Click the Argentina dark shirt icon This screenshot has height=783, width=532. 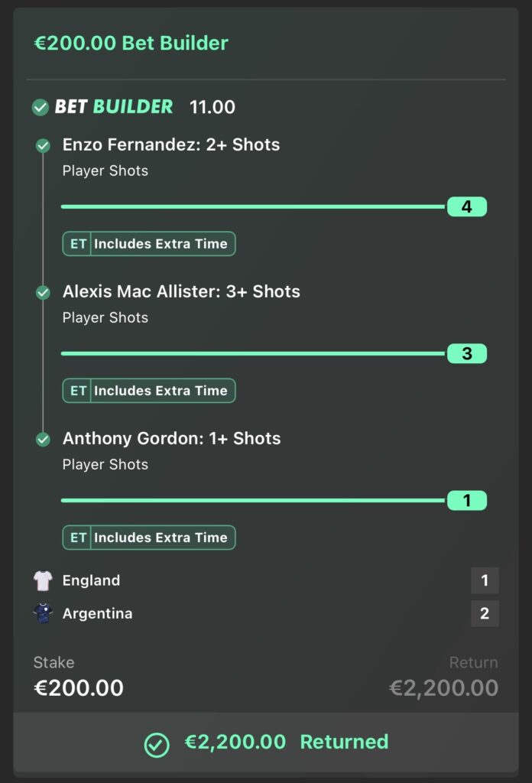43,613
